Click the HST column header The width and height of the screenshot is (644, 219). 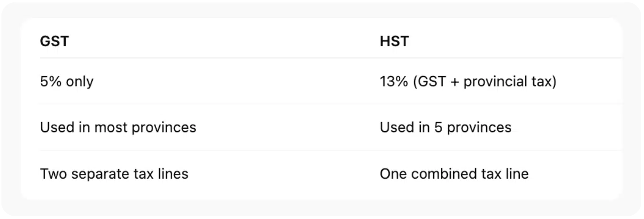click(x=394, y=41)
